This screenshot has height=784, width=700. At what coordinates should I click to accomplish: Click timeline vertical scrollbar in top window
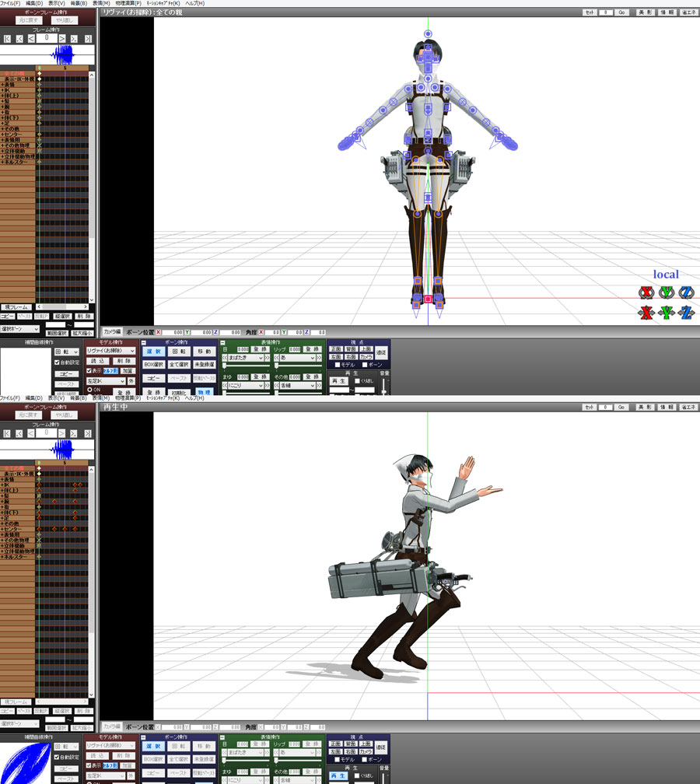pos(92,187)
